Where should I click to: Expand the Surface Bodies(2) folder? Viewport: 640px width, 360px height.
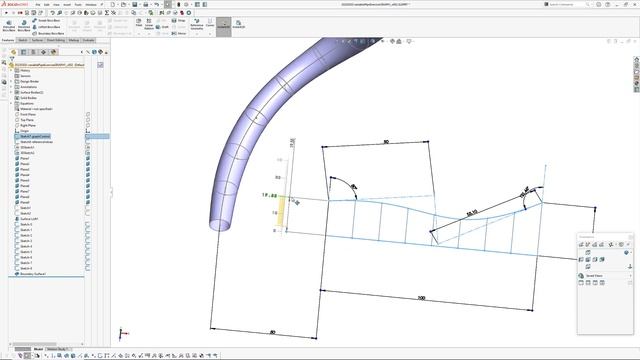pos(11,93)
